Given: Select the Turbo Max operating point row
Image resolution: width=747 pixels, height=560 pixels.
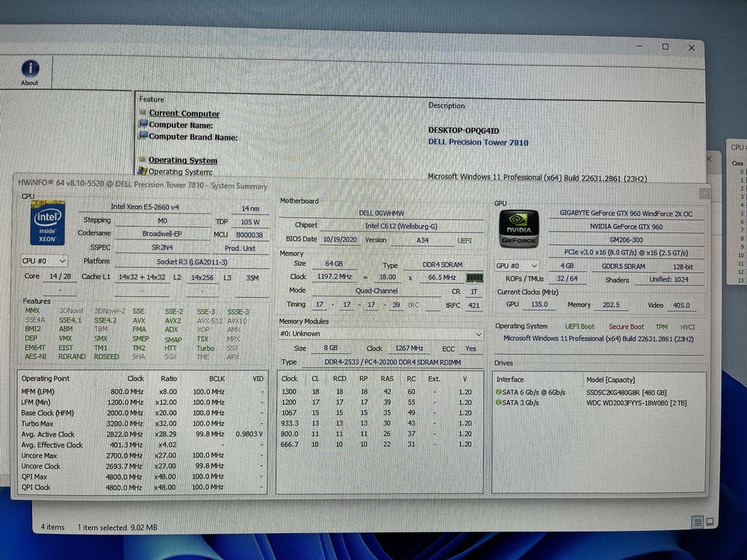Looking at the screenshot, I should (x=143, y=423).
